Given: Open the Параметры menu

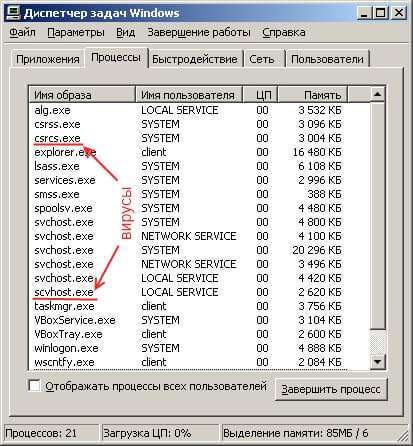Looking at the screenshot, I should coord(76,33).
